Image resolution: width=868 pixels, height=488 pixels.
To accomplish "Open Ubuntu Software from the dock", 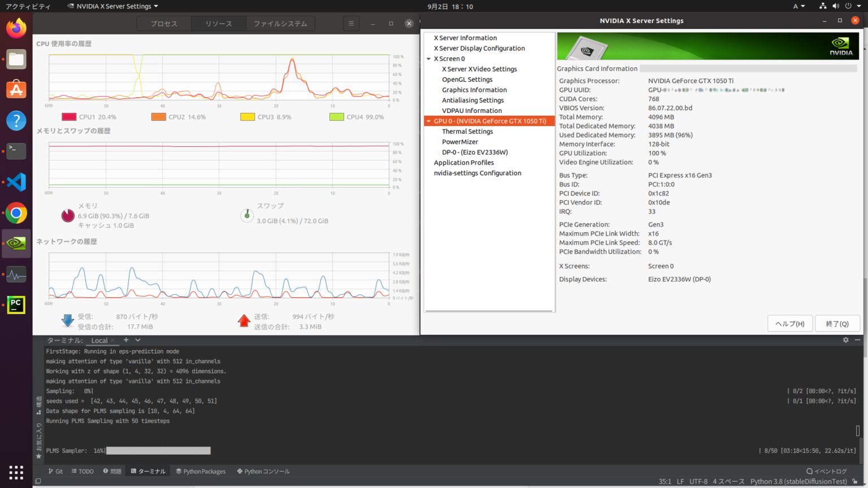I will point(16,89).
